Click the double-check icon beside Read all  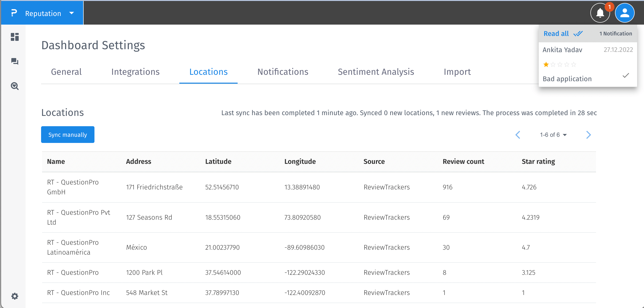[578, 33]
